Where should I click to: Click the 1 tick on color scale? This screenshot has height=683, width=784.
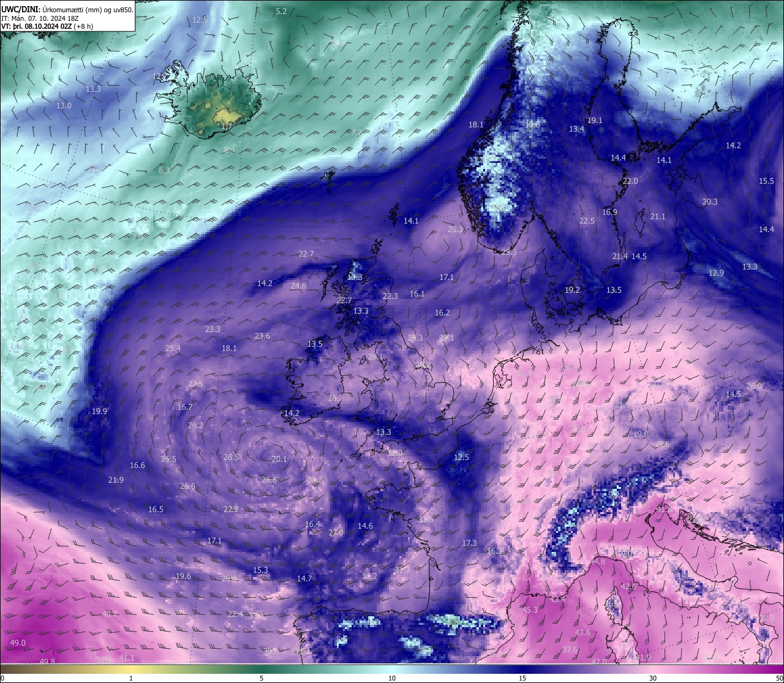[131, 678]
